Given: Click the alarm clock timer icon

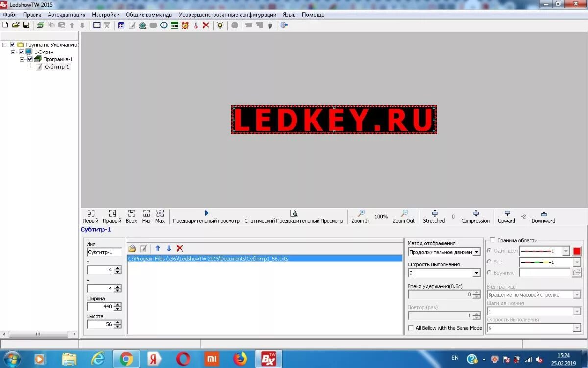Looking at the screenshot, I should click(185, 25).
